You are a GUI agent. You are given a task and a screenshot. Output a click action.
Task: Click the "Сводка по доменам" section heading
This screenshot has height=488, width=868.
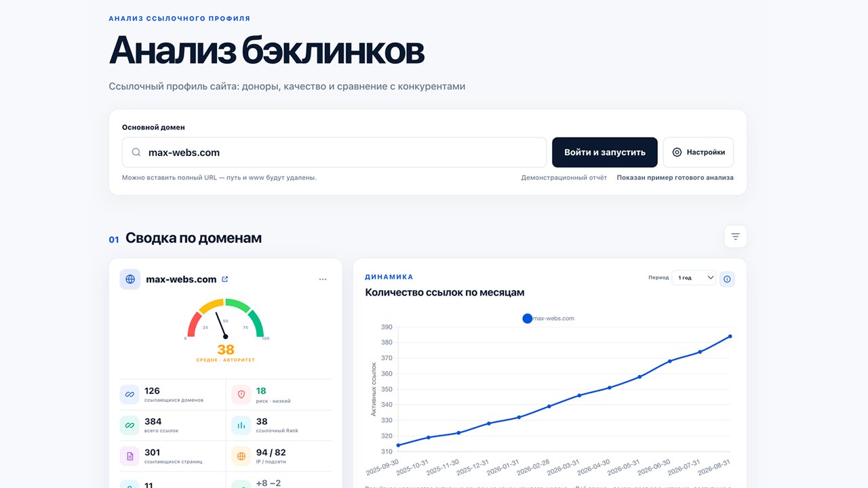(193, 238)
